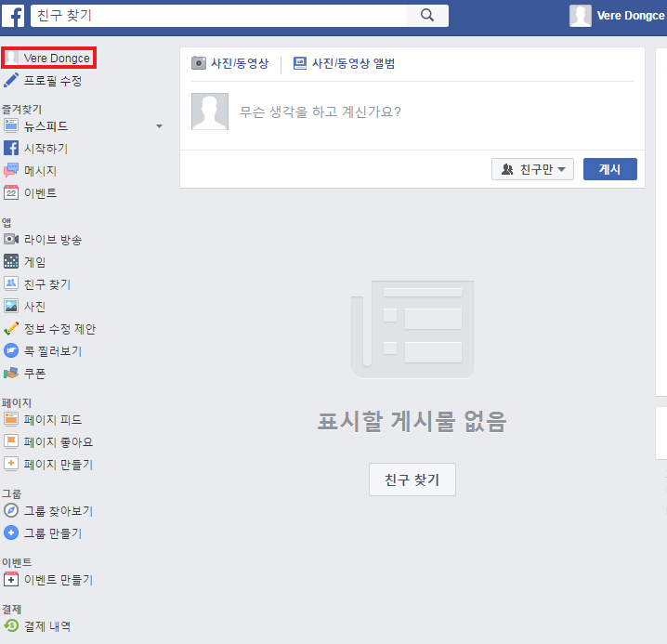
Task: Open the 시작하기 menu item
Action: 46,149
